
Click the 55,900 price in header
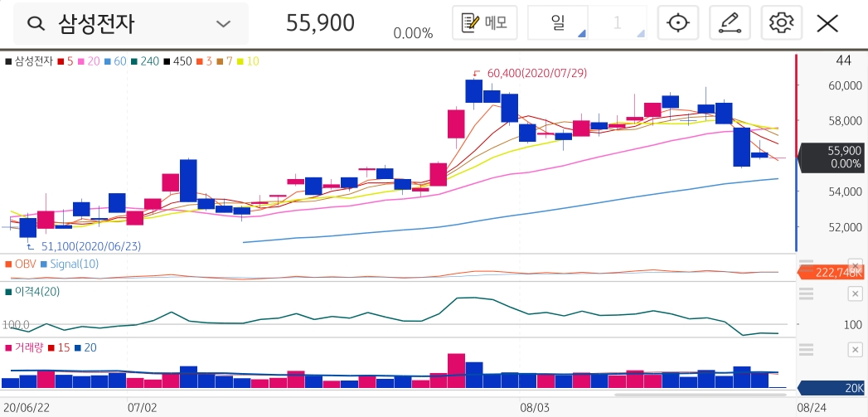[x=320, y=23]
